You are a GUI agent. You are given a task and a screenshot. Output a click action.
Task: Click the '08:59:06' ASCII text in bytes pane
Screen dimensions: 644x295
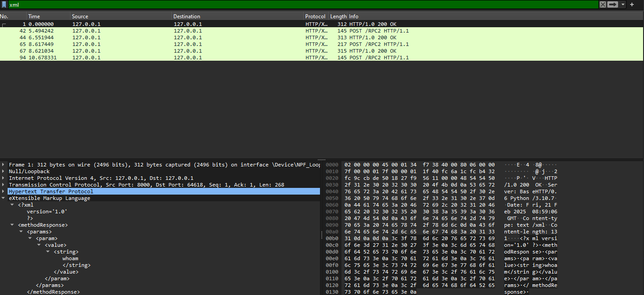click(545, 212)
